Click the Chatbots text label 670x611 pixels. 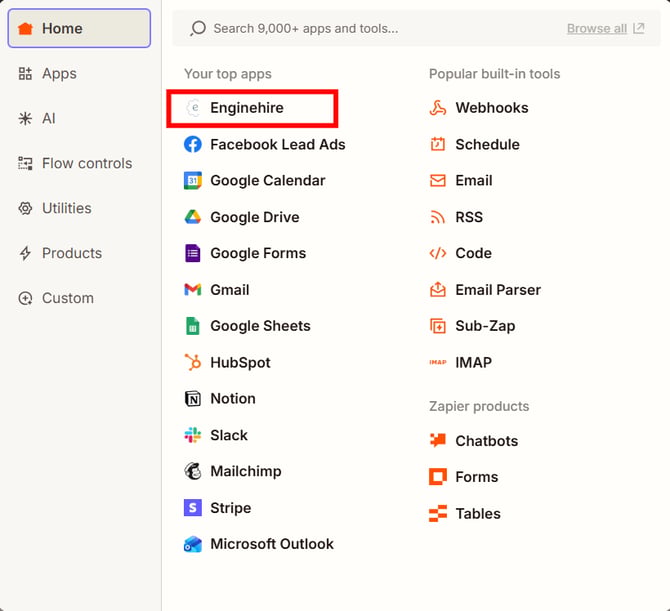(x=487, y=441)
